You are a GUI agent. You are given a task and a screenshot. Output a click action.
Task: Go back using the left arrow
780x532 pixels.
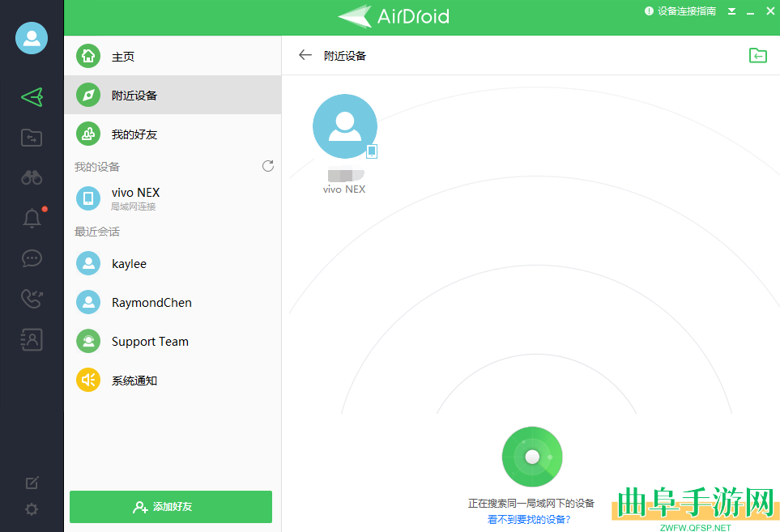[305, 55]
